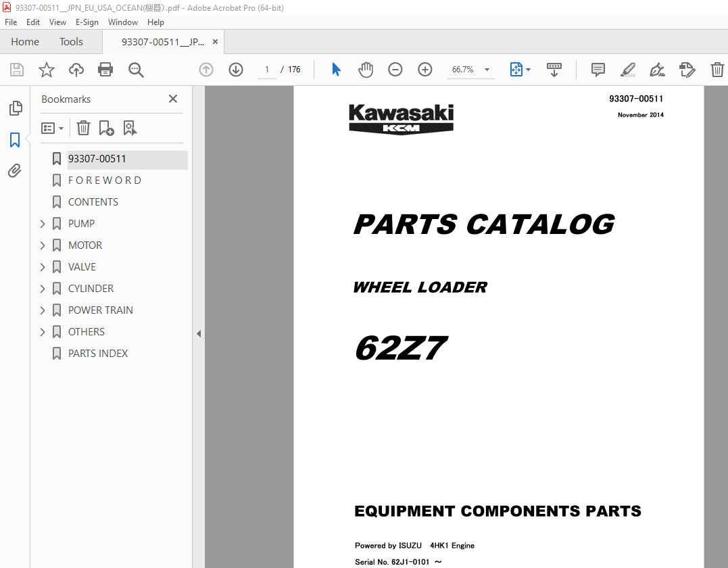Screen dimensions: 728x568
Task: Click find current bookmark icon
Action: 130,128
